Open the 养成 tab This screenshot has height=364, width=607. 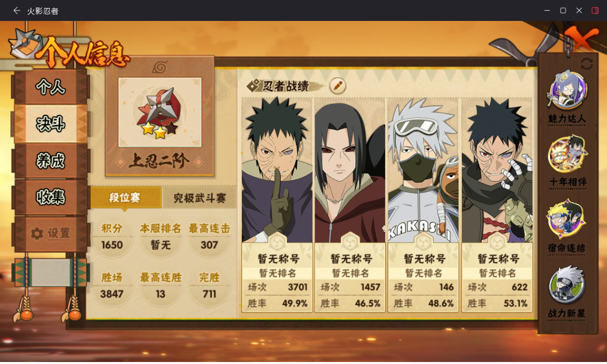point(50,161)
